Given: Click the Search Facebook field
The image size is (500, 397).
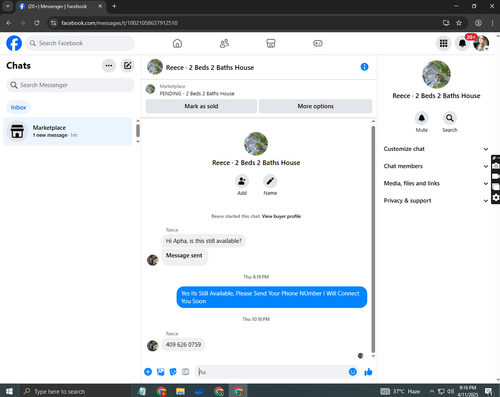Looking at the screenshot, I should click(80, 43).
